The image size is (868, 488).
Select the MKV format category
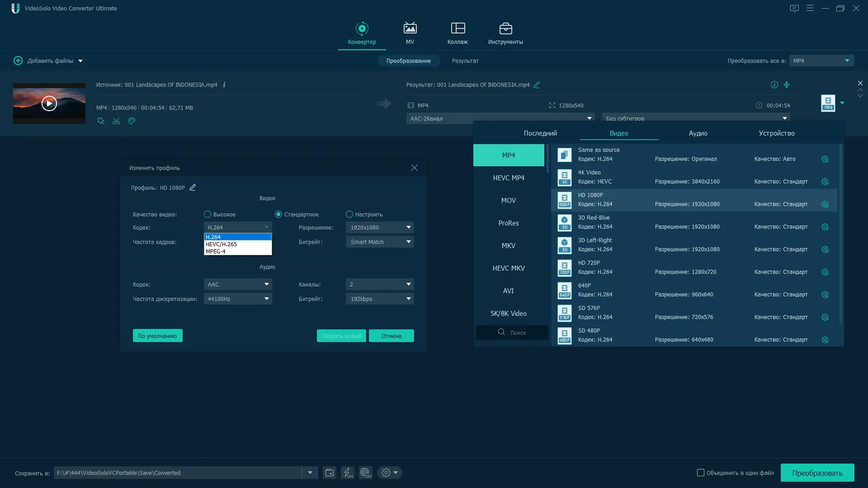508,245
